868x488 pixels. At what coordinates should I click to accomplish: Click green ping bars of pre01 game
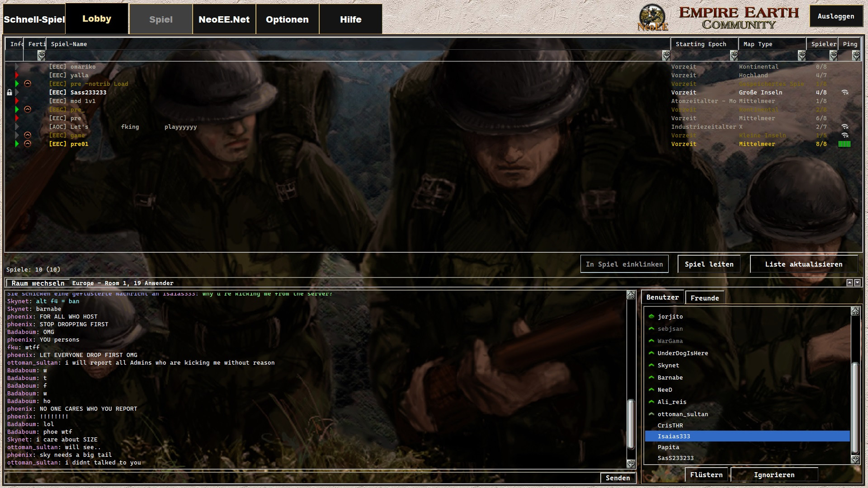click(844, 144)
